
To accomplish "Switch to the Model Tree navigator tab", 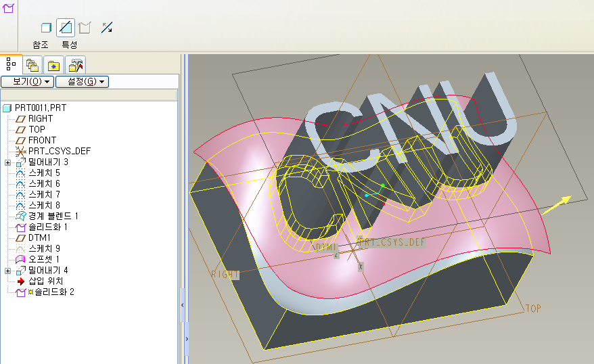I will pyautogui.click(x=11, y=65).
